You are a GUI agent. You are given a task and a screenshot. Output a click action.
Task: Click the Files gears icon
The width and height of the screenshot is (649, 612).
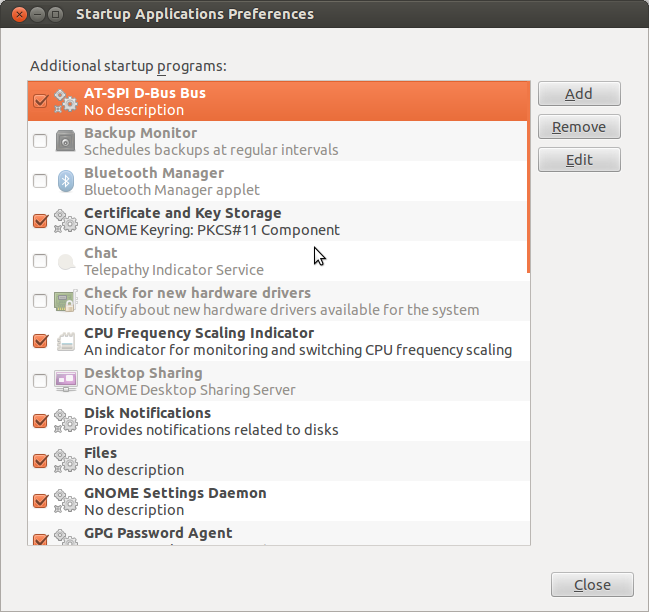[65, 461]
